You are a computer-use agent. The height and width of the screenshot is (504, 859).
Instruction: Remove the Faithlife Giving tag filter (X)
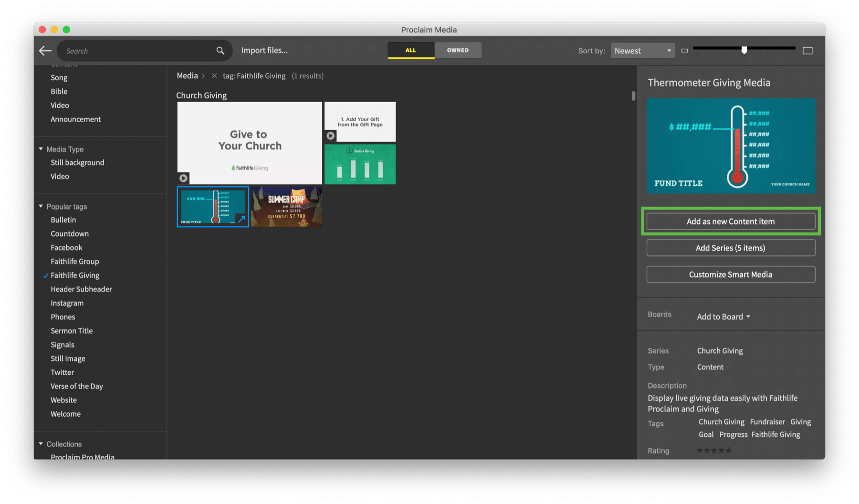[x=214, y=76]
